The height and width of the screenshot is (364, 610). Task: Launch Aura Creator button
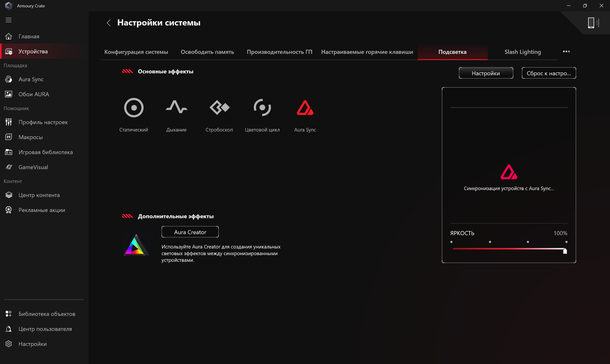pyautogui.click(x=190, y=232)
